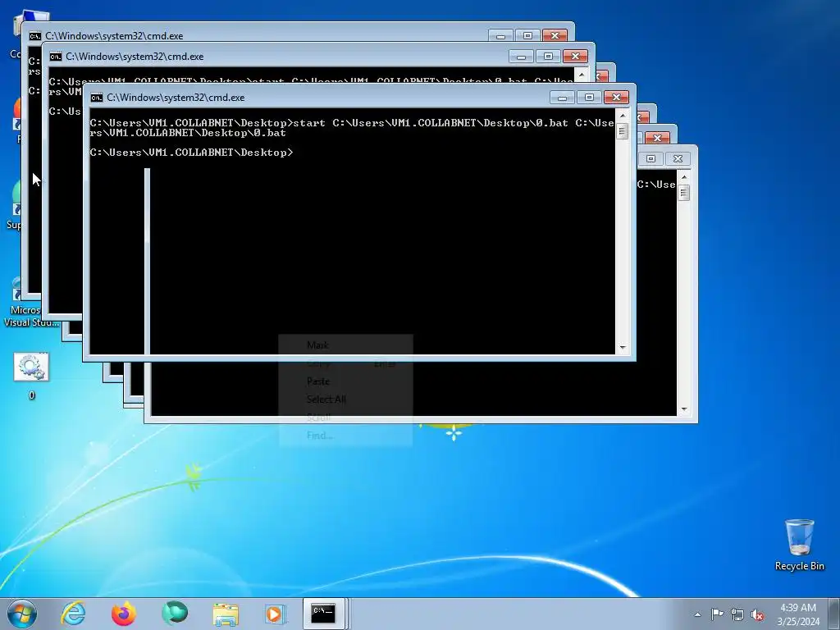Click the scroll-down arrow of the inactive rear cmd window
The width and height of the screenshot is (840, 630).
(x=683, y=409)
